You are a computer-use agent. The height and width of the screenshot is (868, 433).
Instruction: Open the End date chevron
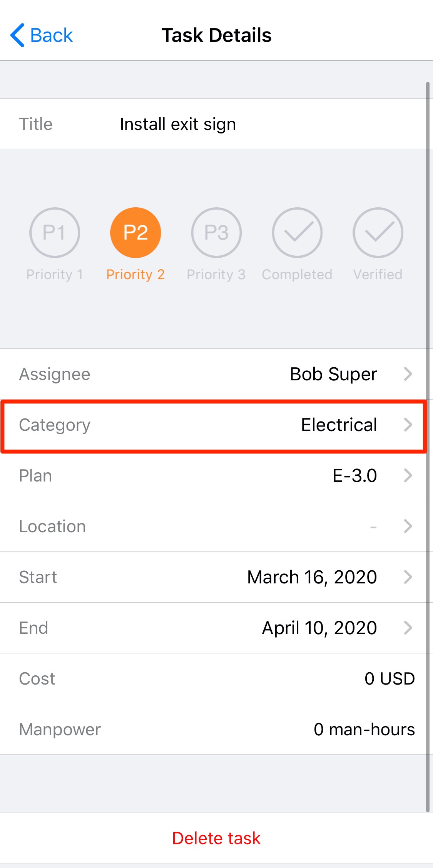[408, 628]
